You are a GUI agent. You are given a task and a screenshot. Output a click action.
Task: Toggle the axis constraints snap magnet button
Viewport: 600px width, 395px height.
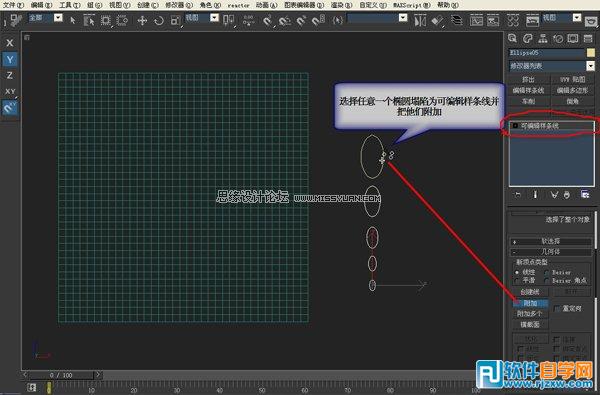[x=10, y=108]
